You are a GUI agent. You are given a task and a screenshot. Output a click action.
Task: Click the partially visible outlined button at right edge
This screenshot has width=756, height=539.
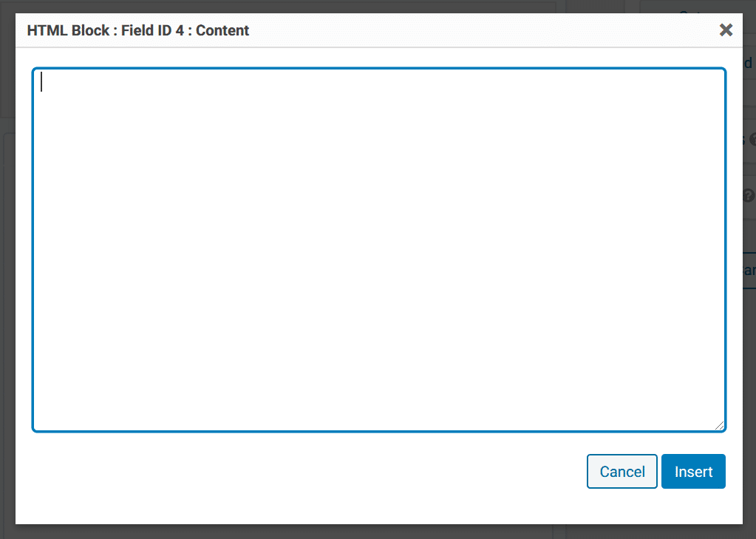749,270
